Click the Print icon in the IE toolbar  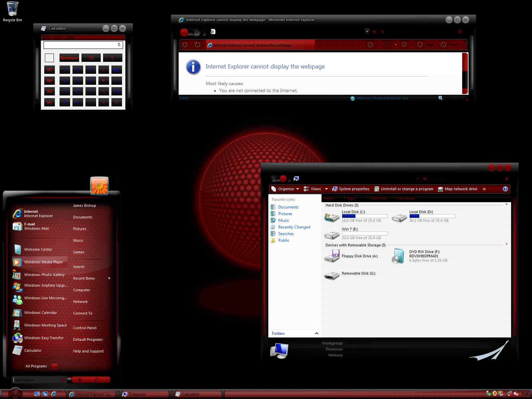pos(404,45)
